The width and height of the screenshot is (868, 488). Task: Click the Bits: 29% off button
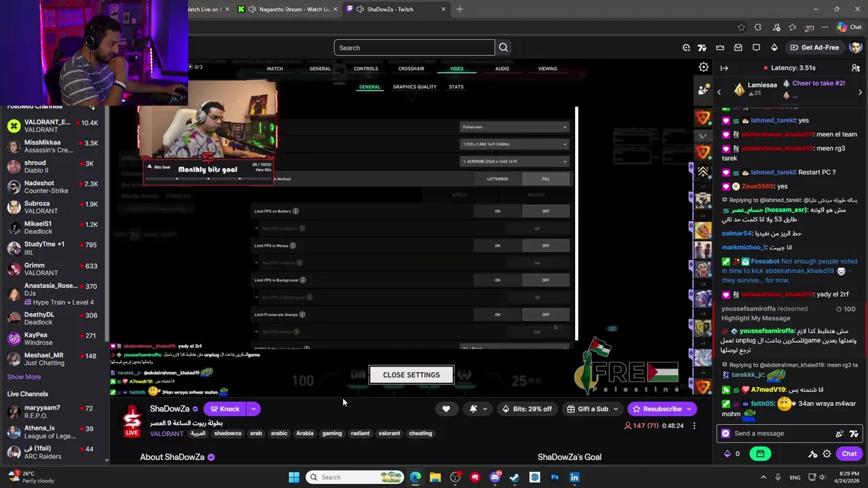tap(526, 409)
